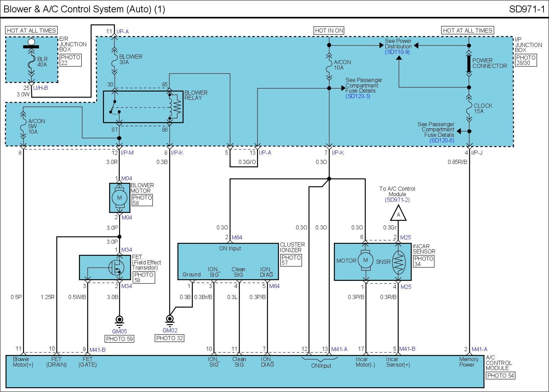This screenshot has height=392, width=549.
Task: Click the PHOTO 54 A/C Control Module box
Action: [x=501, y=376]
